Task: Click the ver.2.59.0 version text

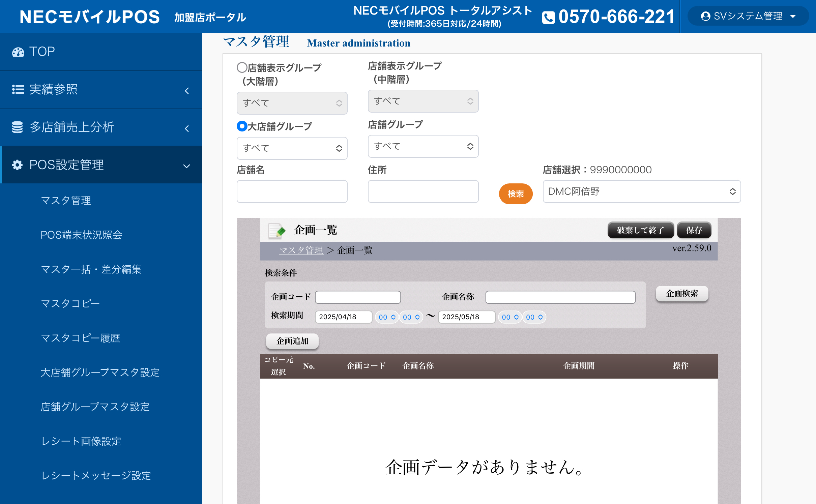Action: [x=692, y=248]
